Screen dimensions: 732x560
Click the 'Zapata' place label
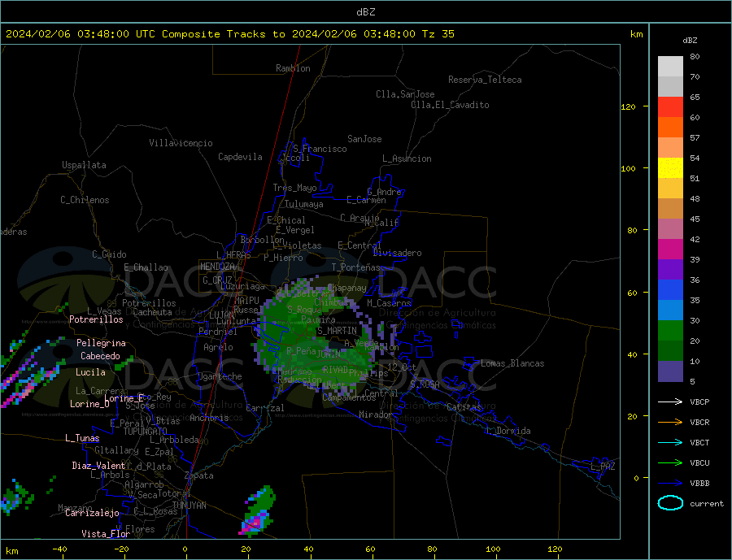click(x=199, y=475)
